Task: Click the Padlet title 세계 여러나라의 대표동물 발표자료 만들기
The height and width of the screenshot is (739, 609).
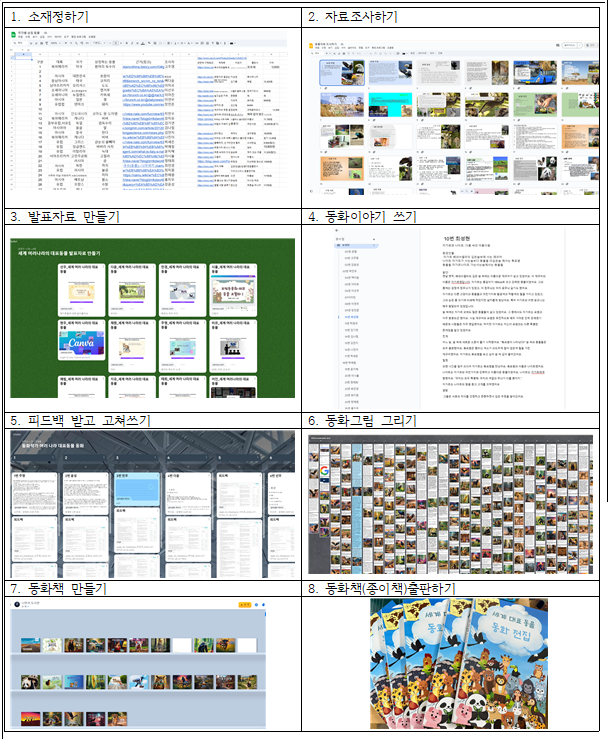Action: [x=59, y=253]
